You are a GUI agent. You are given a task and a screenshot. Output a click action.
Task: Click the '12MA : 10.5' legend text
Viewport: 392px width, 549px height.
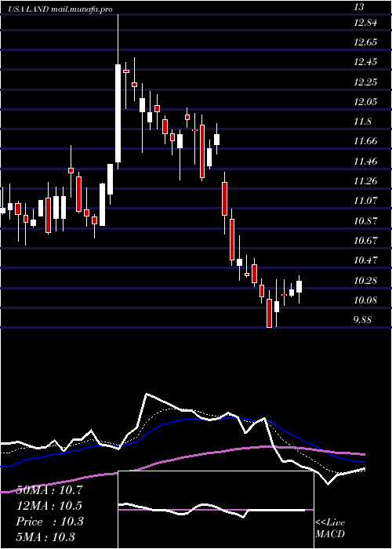tap(49, 506)
